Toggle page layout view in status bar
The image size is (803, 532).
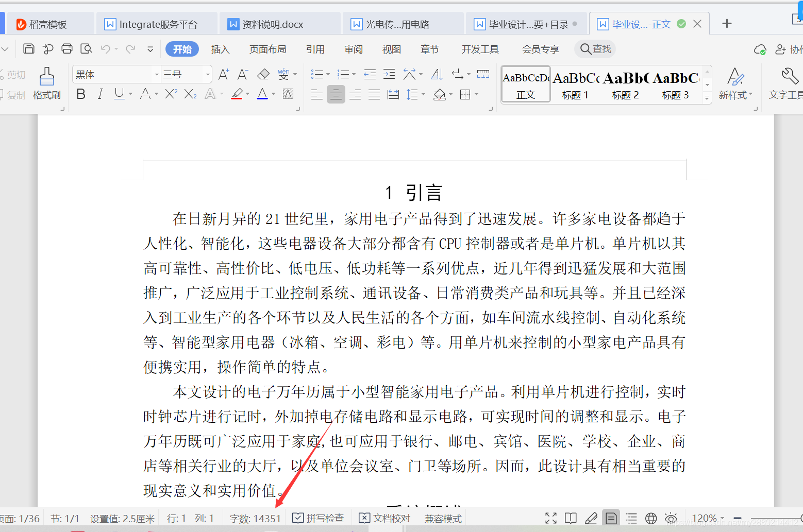point(611,518)
